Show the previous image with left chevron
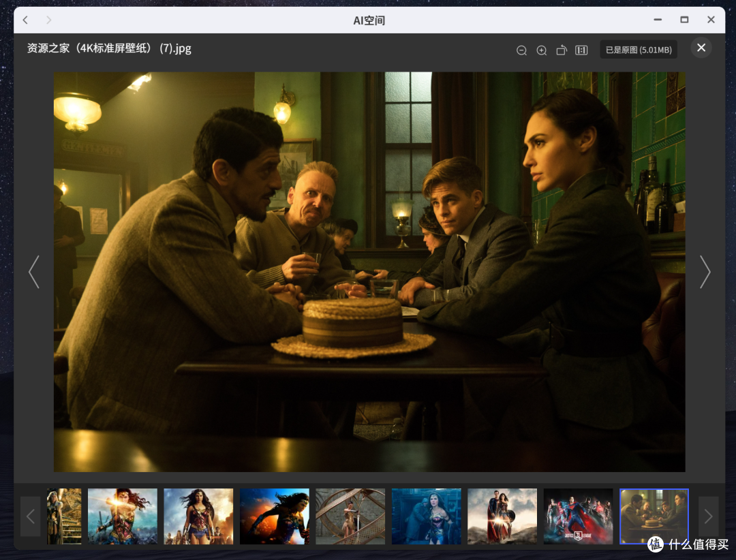Screen dimensions: 736x560 34,272
